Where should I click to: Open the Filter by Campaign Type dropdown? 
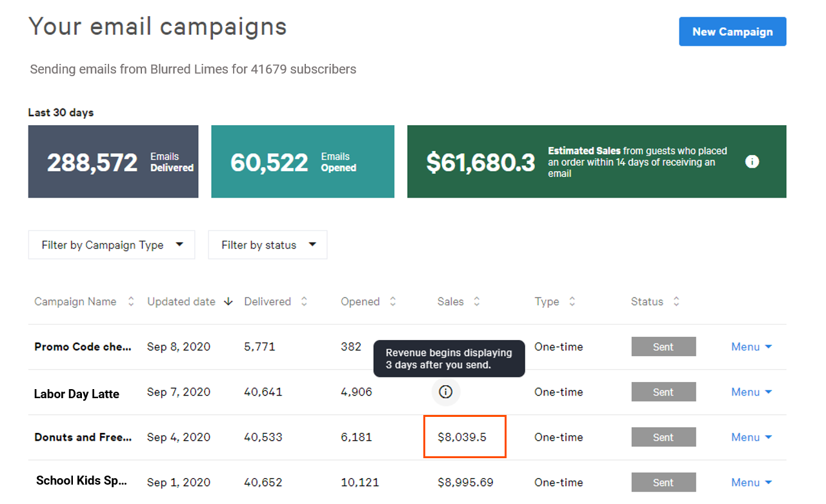[x=111, y=245]
